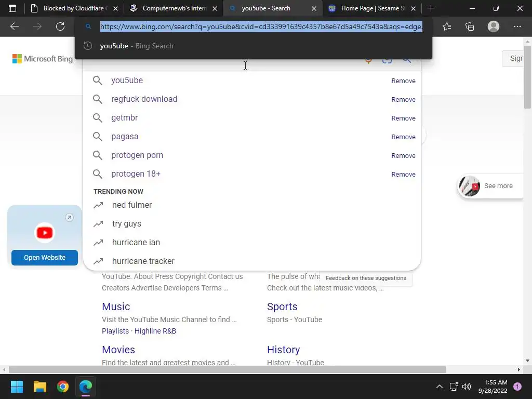Open the browser profile avatar
532x399 pixels.
494,26
